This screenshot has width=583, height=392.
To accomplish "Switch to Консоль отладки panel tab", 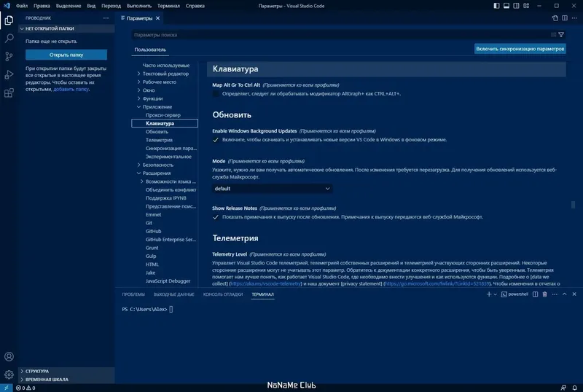I will tap(223, 294).
